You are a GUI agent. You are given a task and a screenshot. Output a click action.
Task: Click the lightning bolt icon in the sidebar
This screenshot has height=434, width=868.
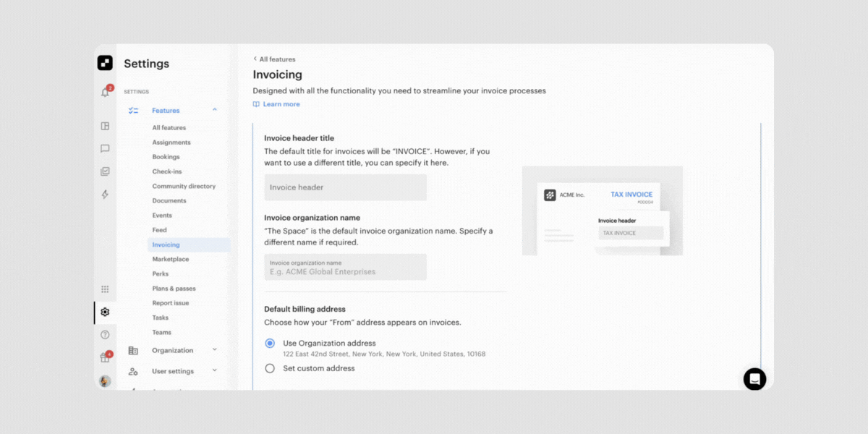pos(105,194)
